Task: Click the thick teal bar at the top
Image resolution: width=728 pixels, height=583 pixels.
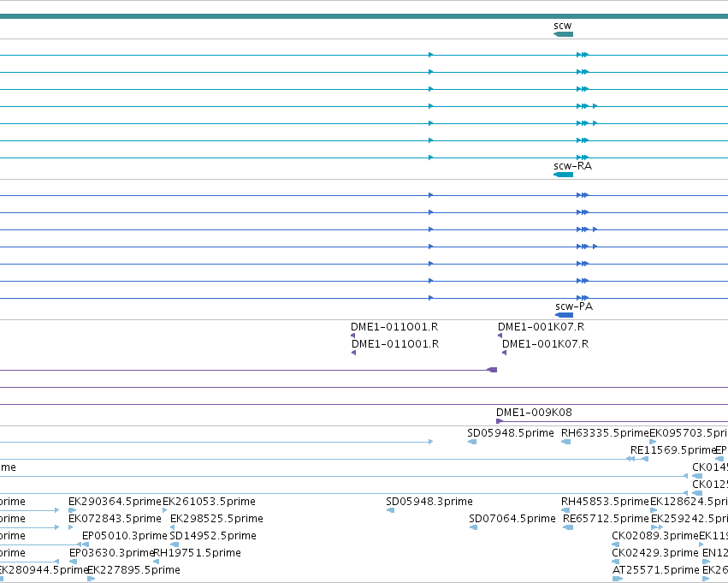Action: tap(364, 16)
